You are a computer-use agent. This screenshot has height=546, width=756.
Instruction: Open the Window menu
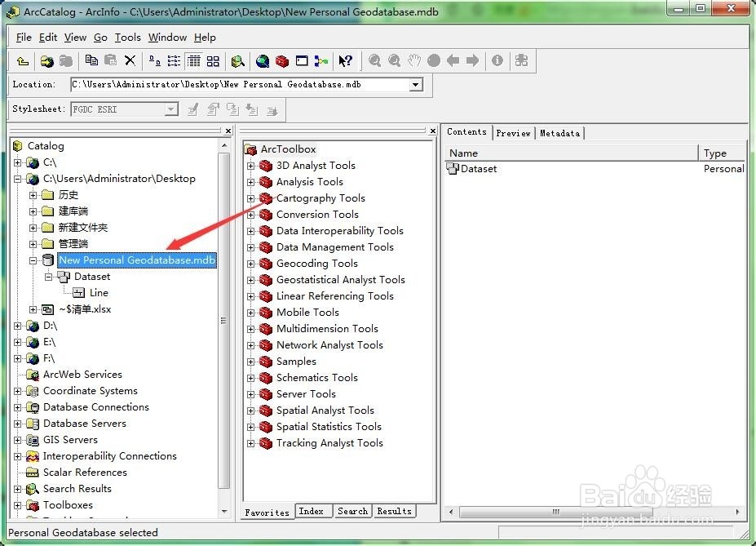167,38
